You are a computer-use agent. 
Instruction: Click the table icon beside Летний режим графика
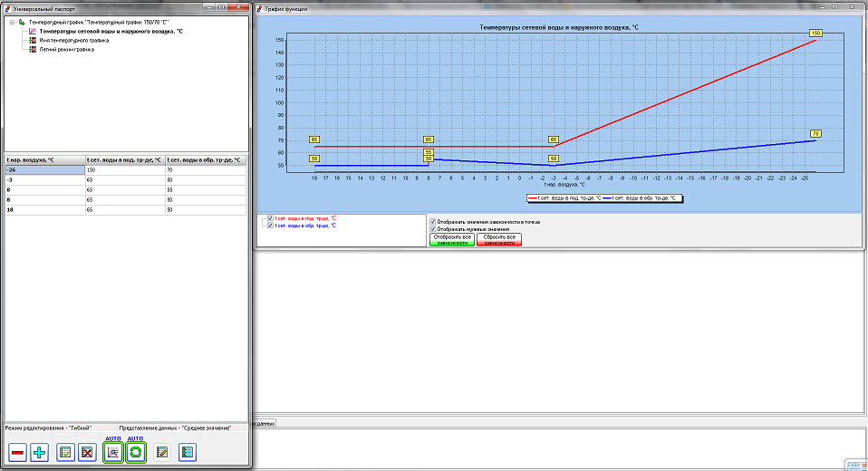tap(33, 49)
